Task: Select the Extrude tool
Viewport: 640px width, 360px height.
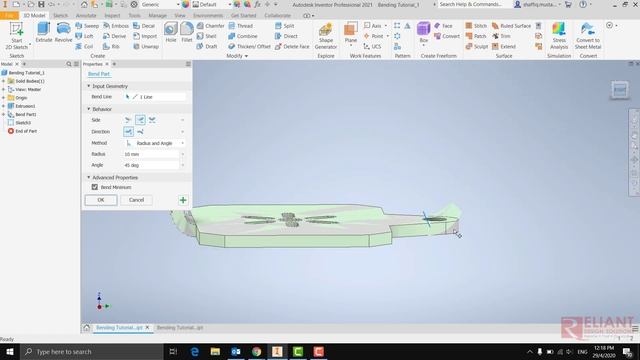Action: pos(44,33)
